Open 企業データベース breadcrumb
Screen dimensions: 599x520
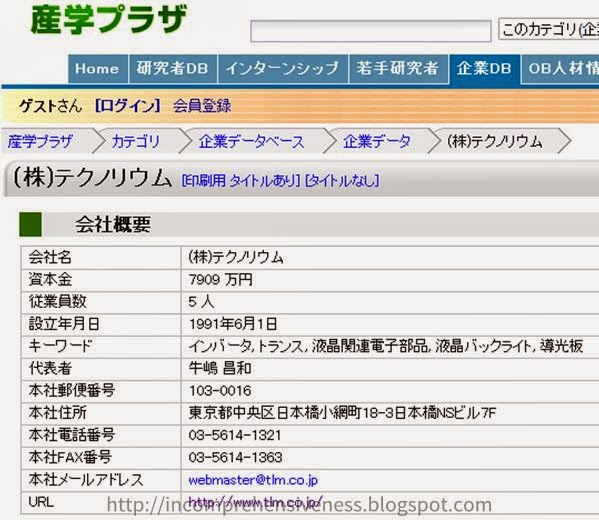(x=251, y=142)
